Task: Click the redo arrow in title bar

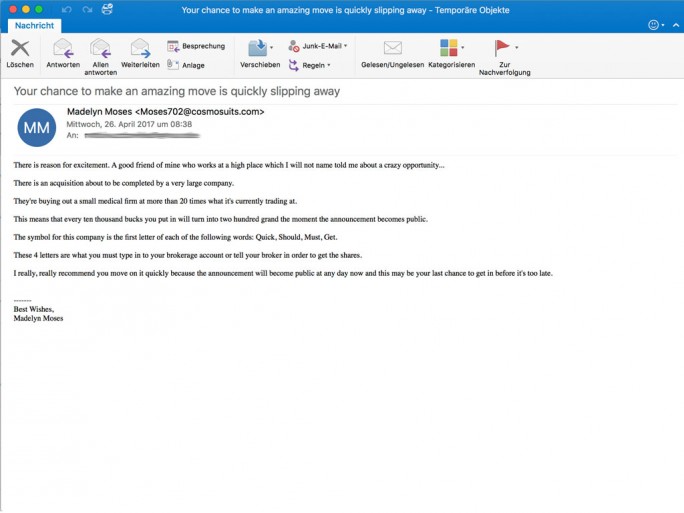Action: coord(87,9)
